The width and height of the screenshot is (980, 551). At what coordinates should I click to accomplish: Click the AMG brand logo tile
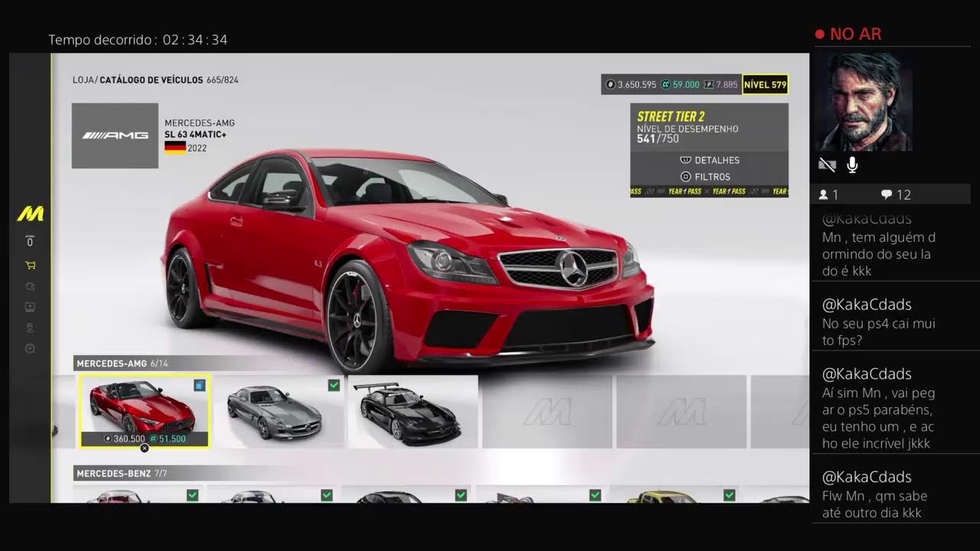tap(115, 135)
